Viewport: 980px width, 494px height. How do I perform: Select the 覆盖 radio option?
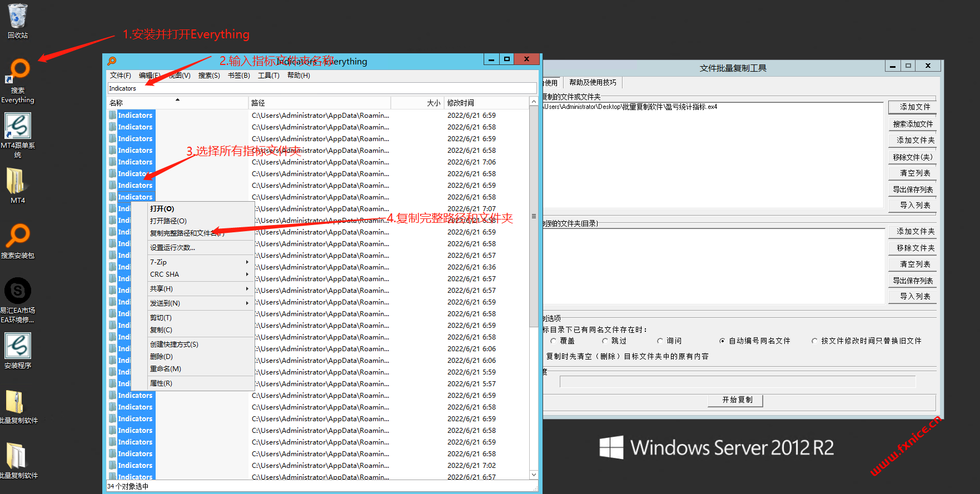553,341
